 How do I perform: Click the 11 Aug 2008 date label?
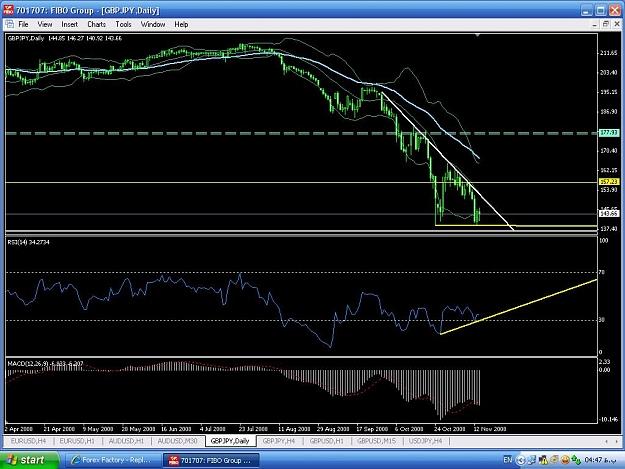294,429
